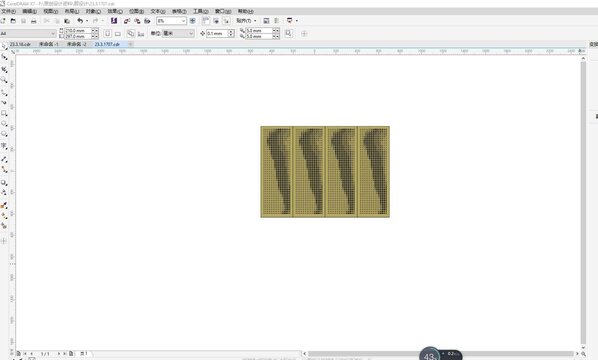This screenshot has height=360, width=598.
Task: Select the Zoom magnifier tool
Action: pos(4,80)
